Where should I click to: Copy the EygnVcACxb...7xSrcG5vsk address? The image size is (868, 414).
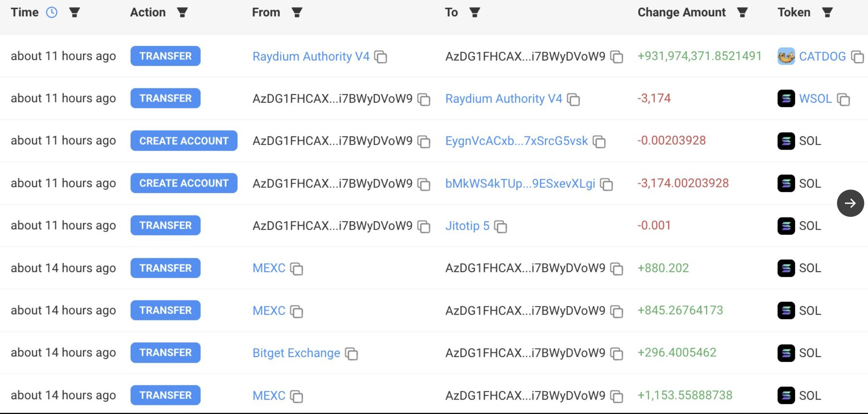[599, 142]
